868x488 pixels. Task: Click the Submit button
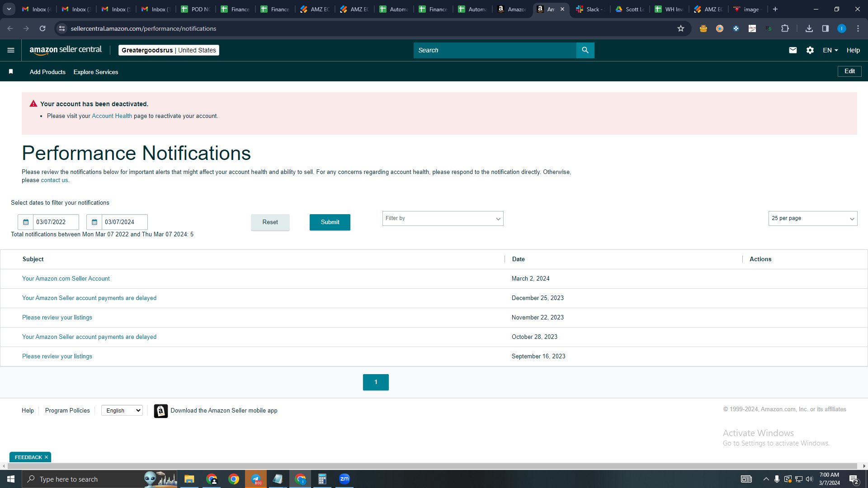[x=330, y=222]
